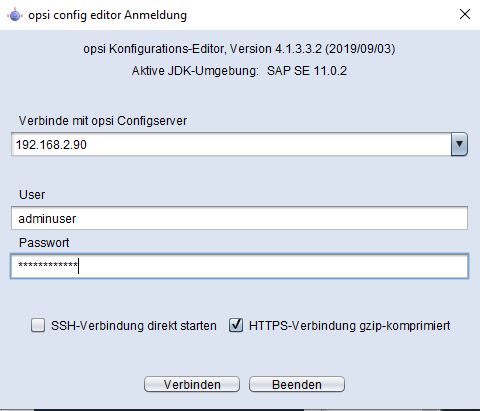Viewport: 480px width, 411px height.
Task: Click the window title opsi config editor Anmeldung
Action: click(107, 15)
